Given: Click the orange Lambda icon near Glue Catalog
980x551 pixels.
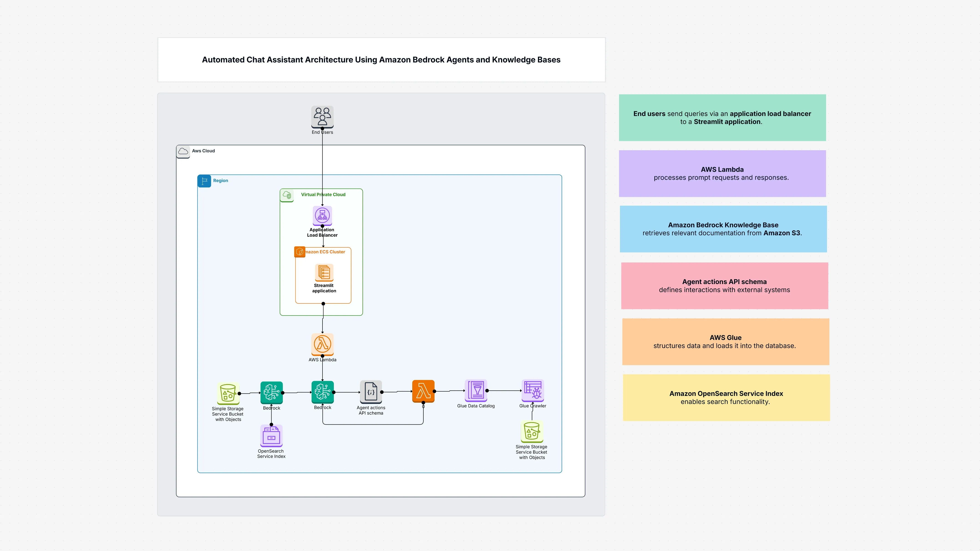Looking at the screenshot, I should pyautogui.click(x=423, y=391).
